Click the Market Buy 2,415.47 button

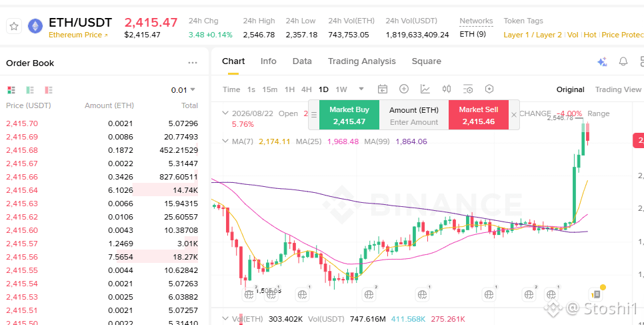point(349,115)
